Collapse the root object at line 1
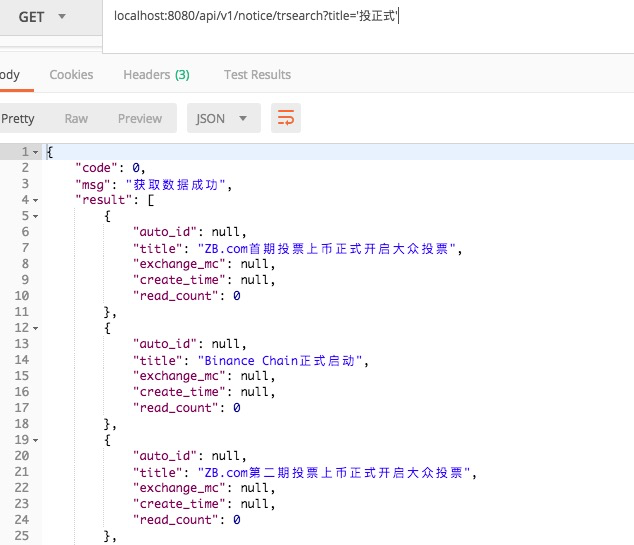 pyautogui.click(x=36, y=152)
